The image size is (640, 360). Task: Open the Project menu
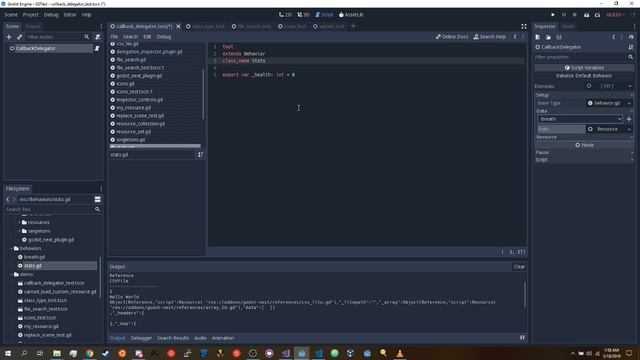30,15
